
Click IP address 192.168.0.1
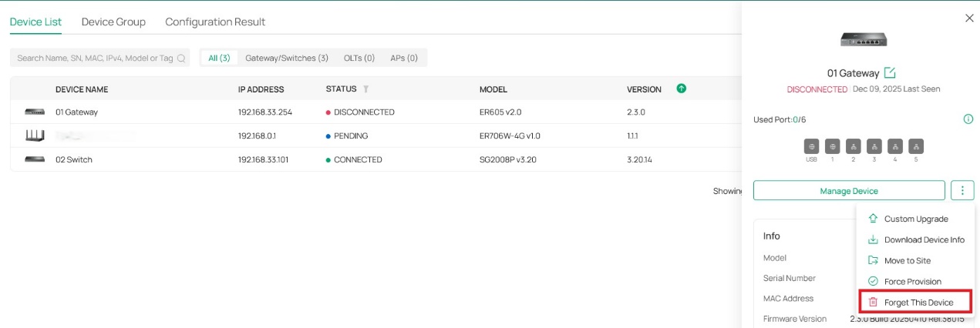point(255,136)
